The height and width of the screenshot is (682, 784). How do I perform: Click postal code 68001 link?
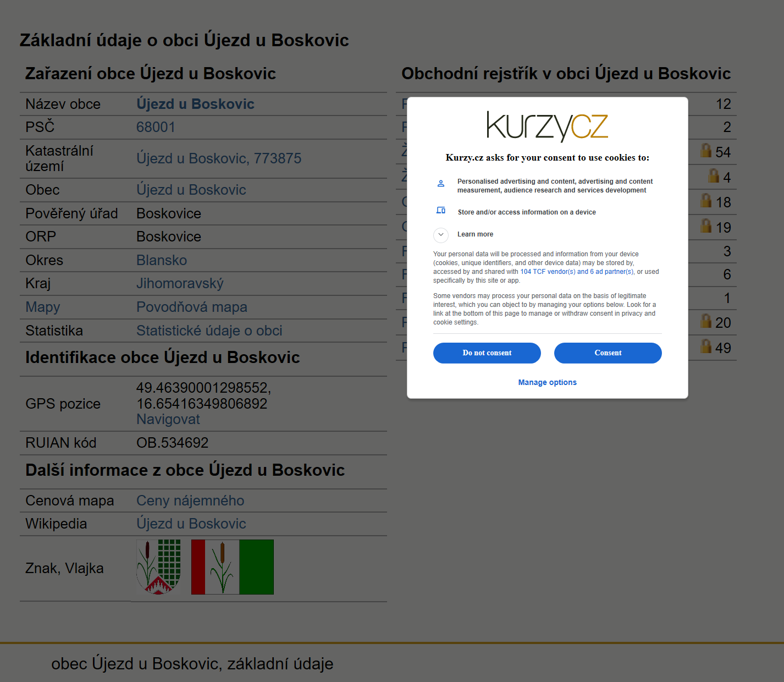click(x=156, y=127)
